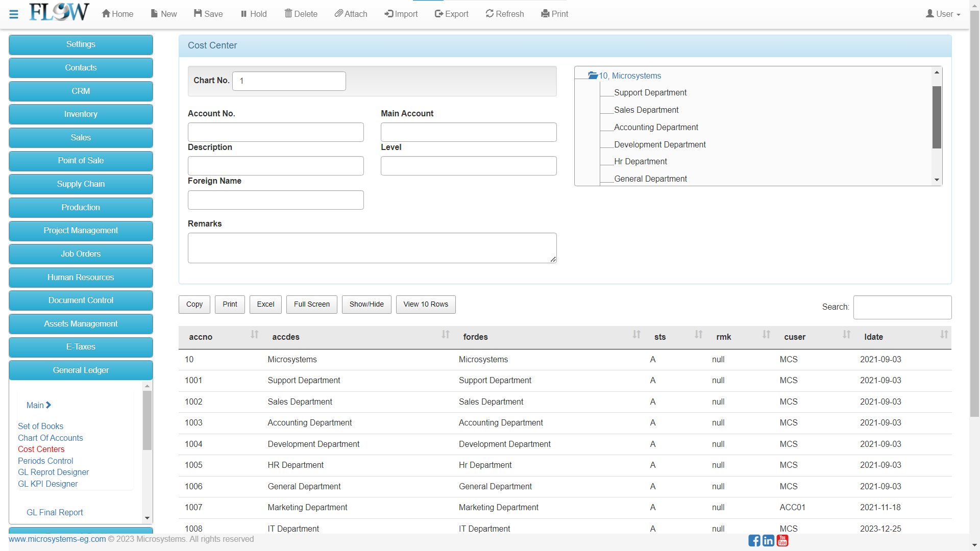Open the User dropdown menu
Viewport: 980px width, 551px height.
click(943, 14)
